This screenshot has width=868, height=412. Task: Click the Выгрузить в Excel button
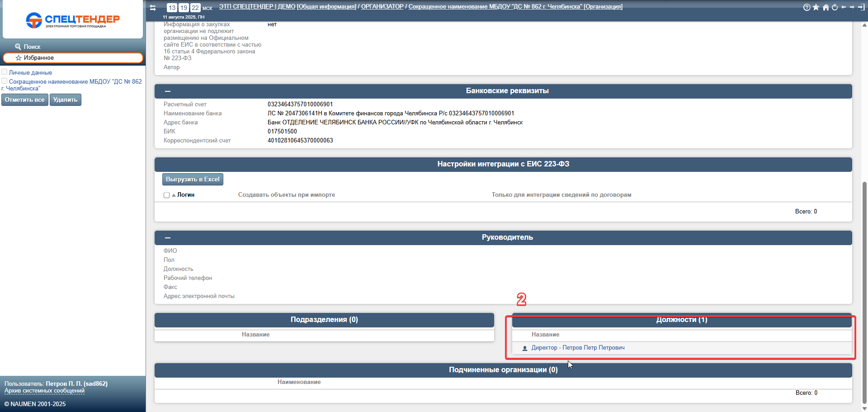[x=193, y=180]
